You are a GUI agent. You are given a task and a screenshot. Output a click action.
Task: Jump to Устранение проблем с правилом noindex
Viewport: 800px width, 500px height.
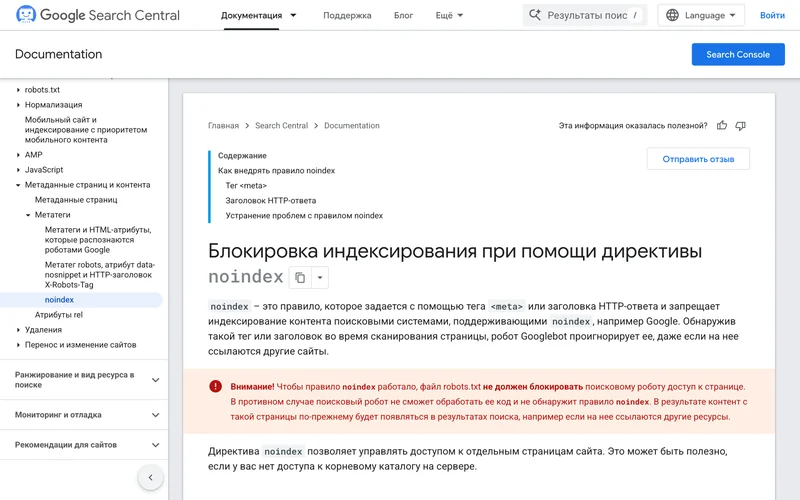pos(304,216)
